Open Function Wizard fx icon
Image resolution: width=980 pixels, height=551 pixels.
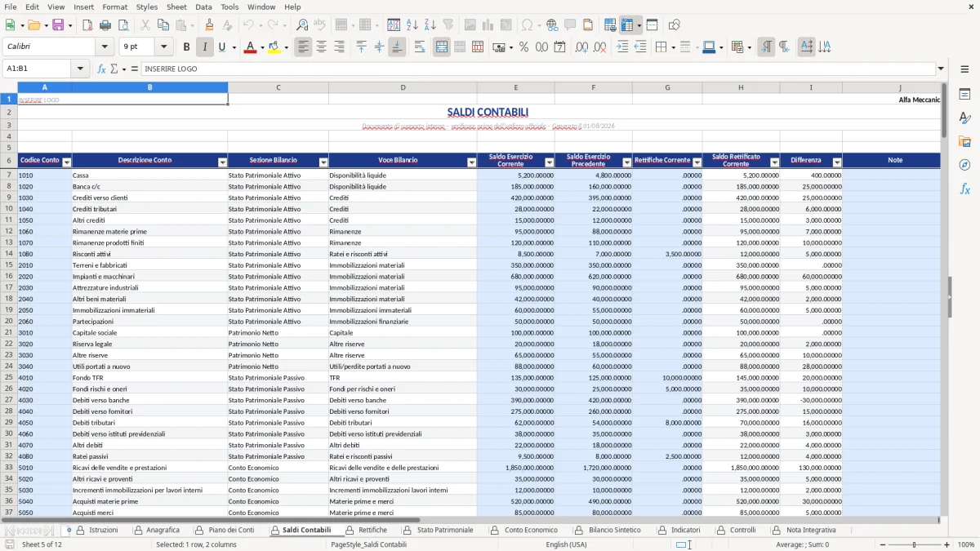(102, 69)
